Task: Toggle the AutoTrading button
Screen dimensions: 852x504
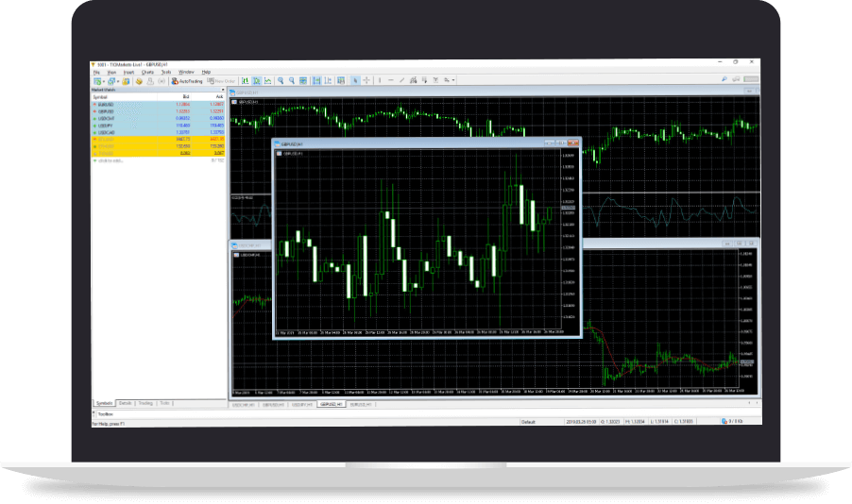Action: [x=186, y=81]
